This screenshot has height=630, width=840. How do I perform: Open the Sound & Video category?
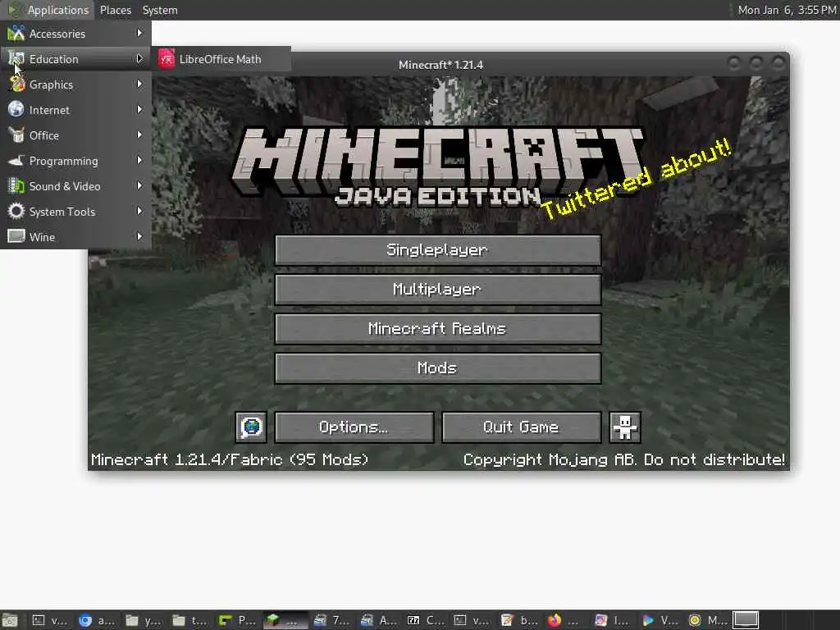point(75,186)
